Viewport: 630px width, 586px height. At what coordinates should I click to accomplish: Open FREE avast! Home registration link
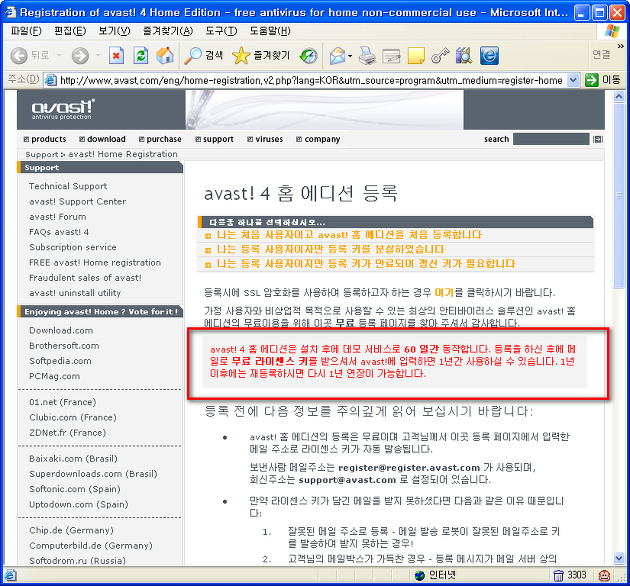pyautogui.click(x=95, y=262)
